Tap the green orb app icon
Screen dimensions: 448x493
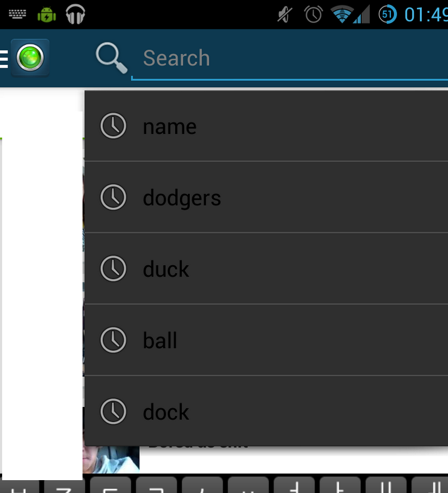30,57
